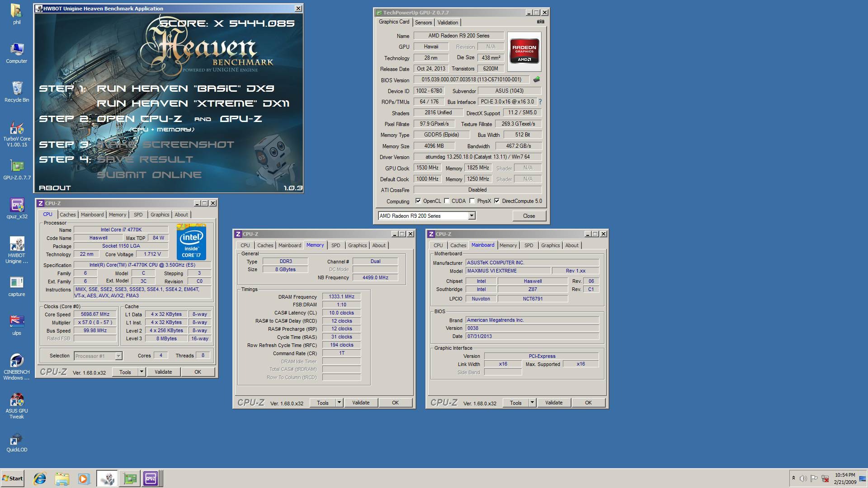Click DRAM Frequency value 1333.1 MHz
Viewport: 868px width, 488px height.
point(341,297)
